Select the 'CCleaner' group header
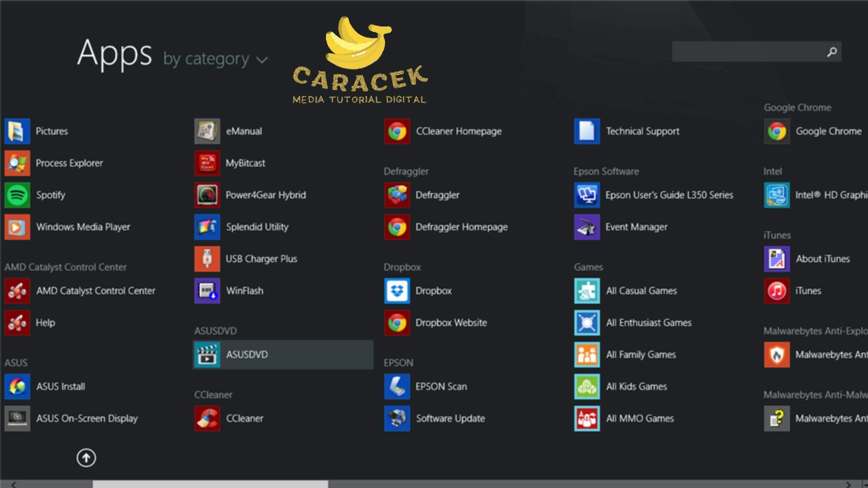The image size is (868, 488). coord(213,395)
